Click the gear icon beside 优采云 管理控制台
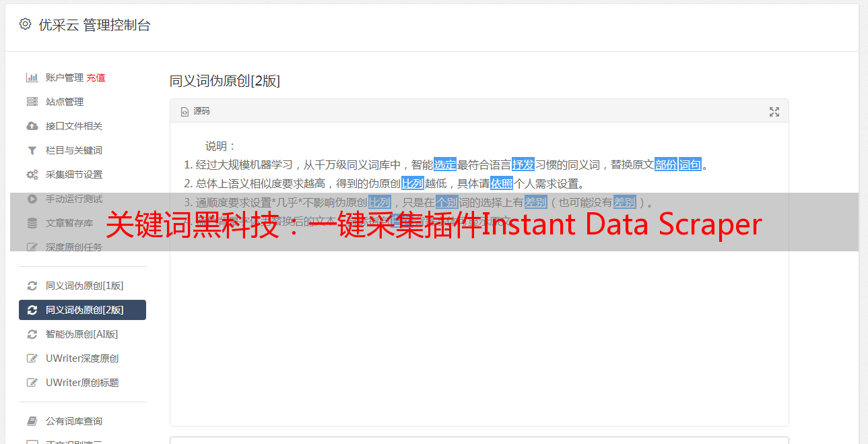This screenshot has width=868, height=444. coord(25,24)
